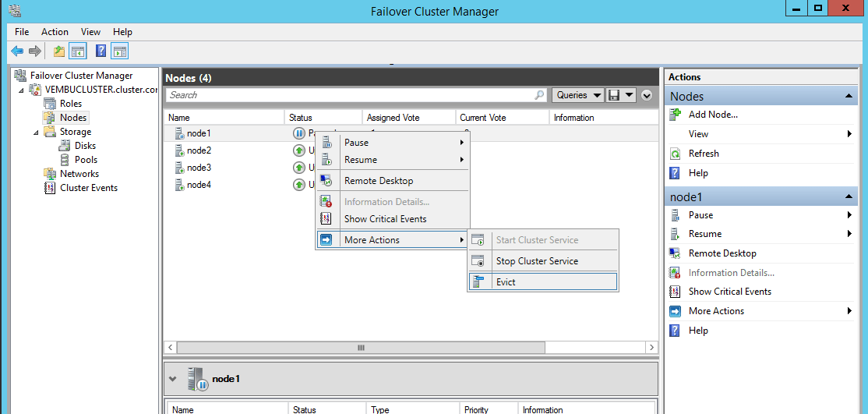
Task: Click the Information column header in node list
Action: (x=603, y=118)
